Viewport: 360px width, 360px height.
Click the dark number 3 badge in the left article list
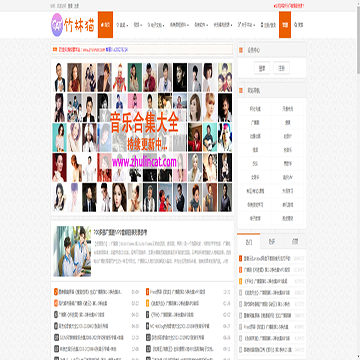[56, 314]
